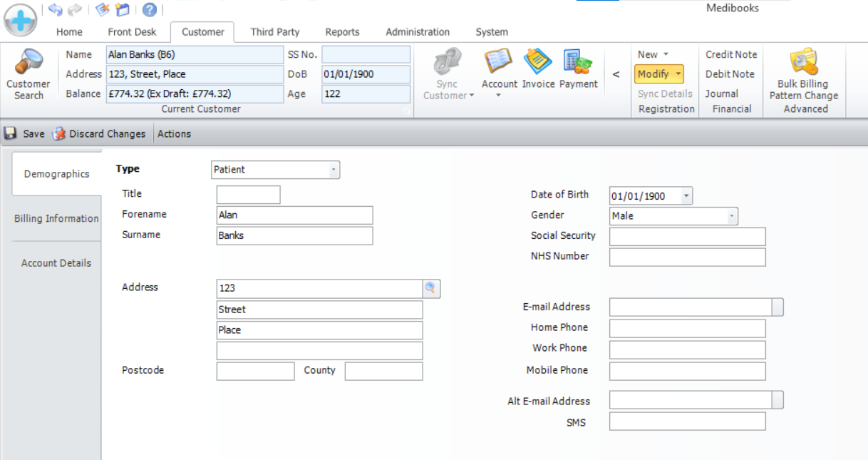Viewport: 868px width, 460px height.
Task: Open the Date of Birth date picker
Action: [x=686, y=196]
